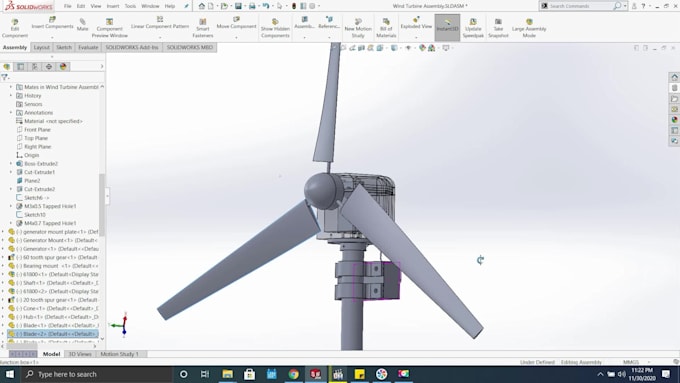
Task: Open the FeatureManager Design Tree tab
Action: point(7,66)
